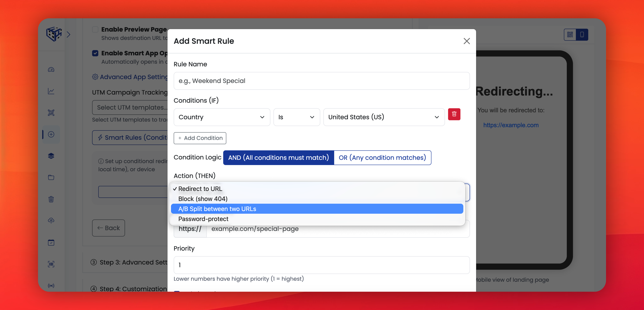Choose Redirect to URL option
The image size is (644, 310).
click(317, 189)
